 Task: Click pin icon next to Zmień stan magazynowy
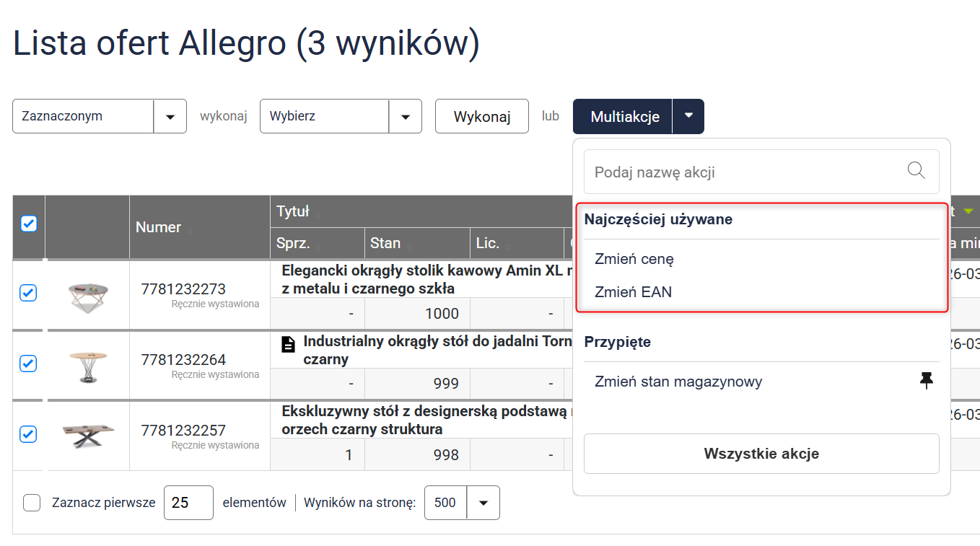tap(927, 381)
